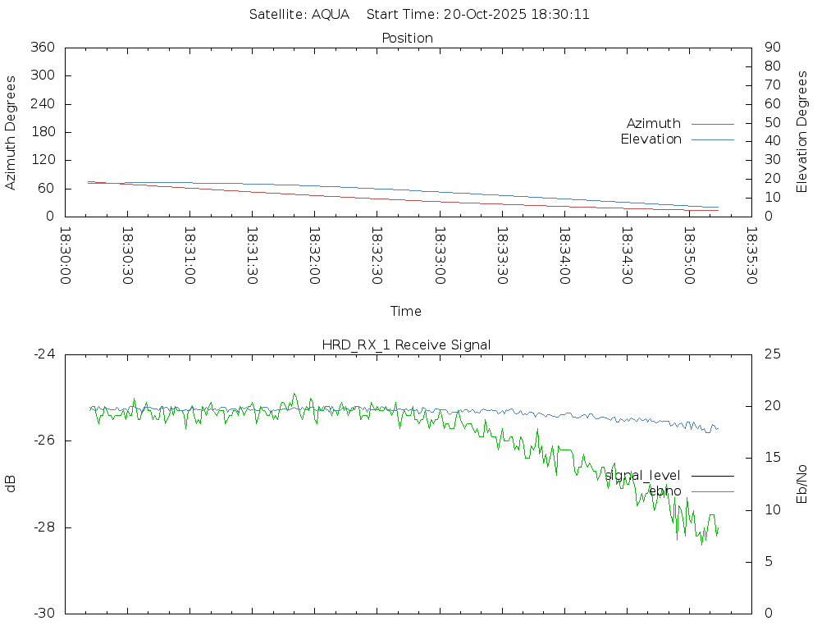The image size is (840, 630).
Task: Click the Eb/No right axis label
Action: tap(802, 484)
